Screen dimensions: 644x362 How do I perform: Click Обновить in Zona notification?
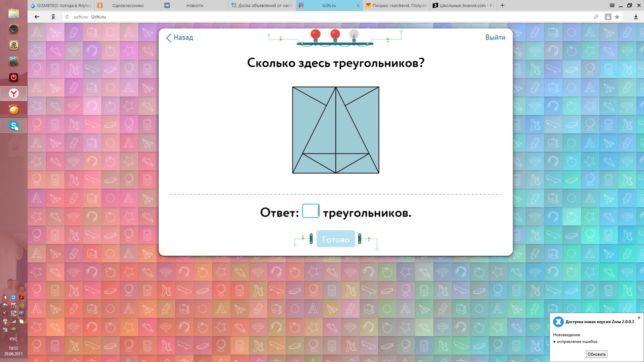click(596, 354)
